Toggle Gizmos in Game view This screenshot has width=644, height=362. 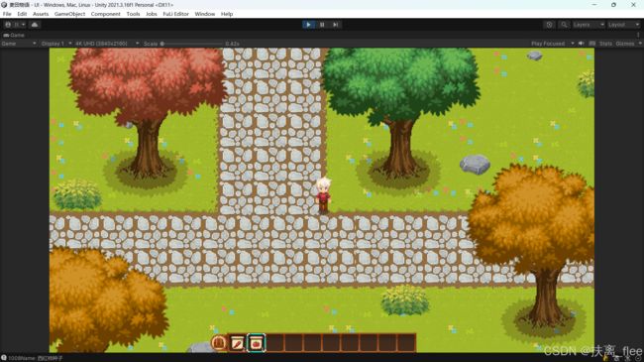click(625, 44)
